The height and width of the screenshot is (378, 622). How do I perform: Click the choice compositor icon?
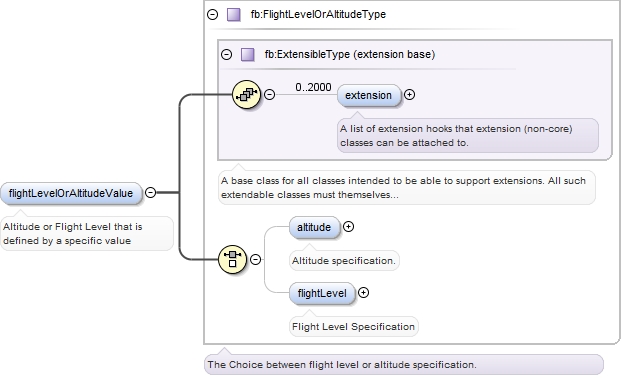click(x=232, y=259)
